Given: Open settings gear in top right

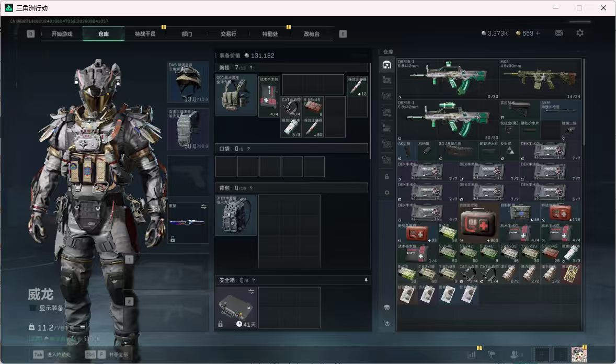Looking at the screenshot, I should [580, 33].
